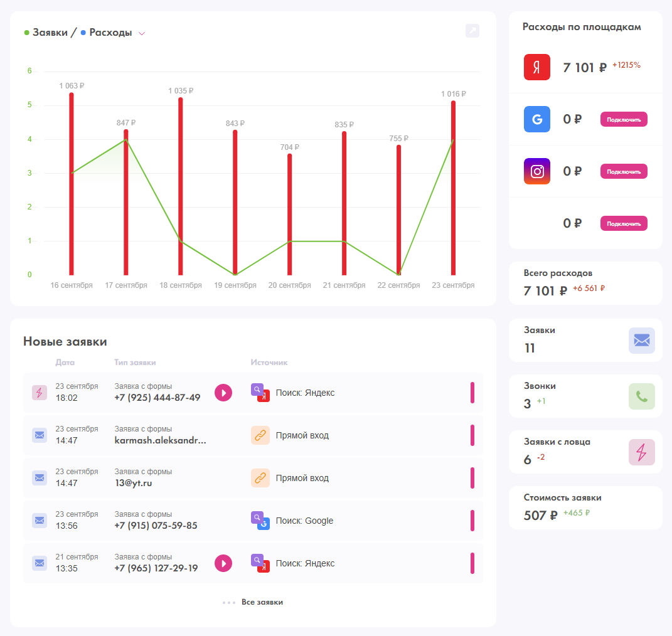Viewport: 672px width, 636px height.
Task: Click the 21 сентября bar labeled 835 ₽
Action: [x=344, y=203]
